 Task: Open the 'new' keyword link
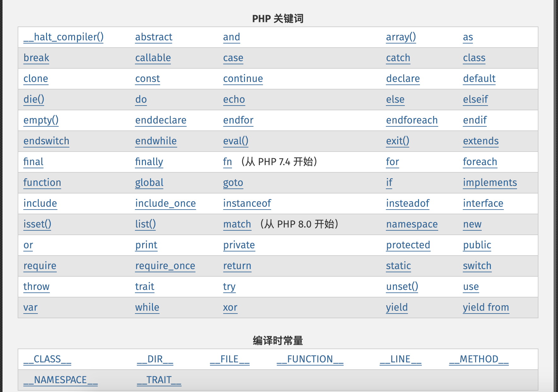tap(472, 224)
